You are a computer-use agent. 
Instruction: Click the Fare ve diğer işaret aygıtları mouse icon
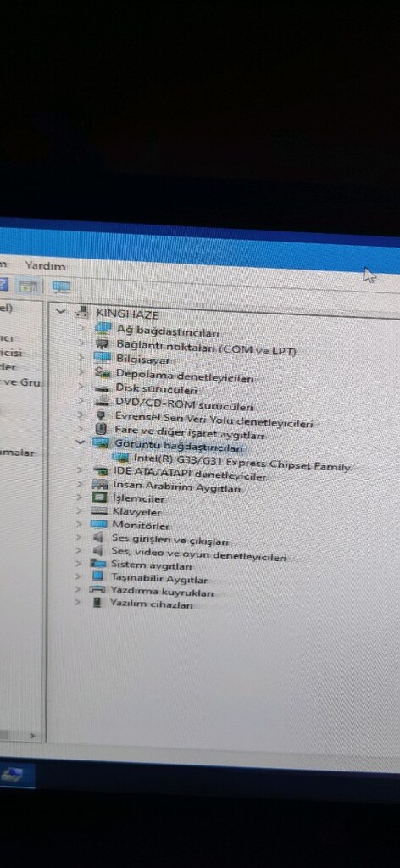pos(101,429)
